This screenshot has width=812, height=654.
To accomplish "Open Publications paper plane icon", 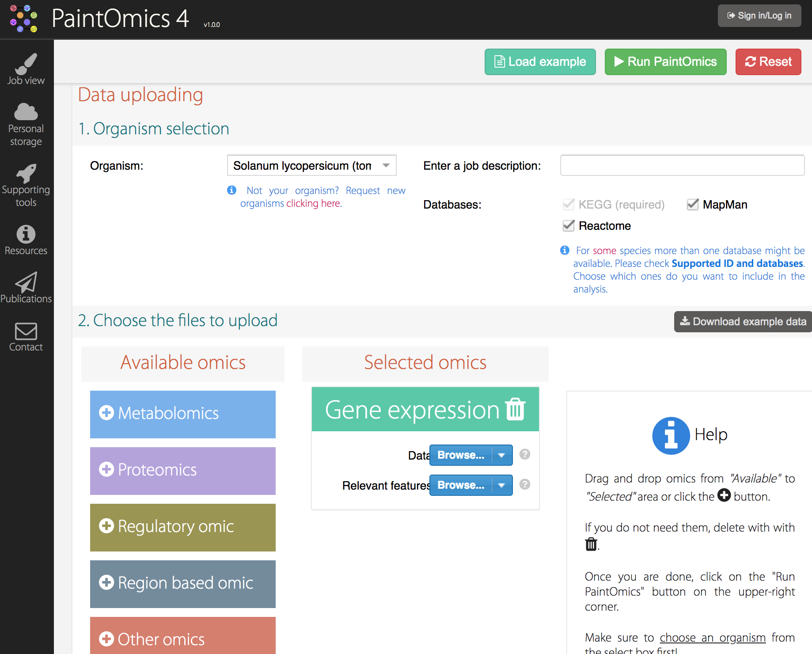I will point(26,288).
